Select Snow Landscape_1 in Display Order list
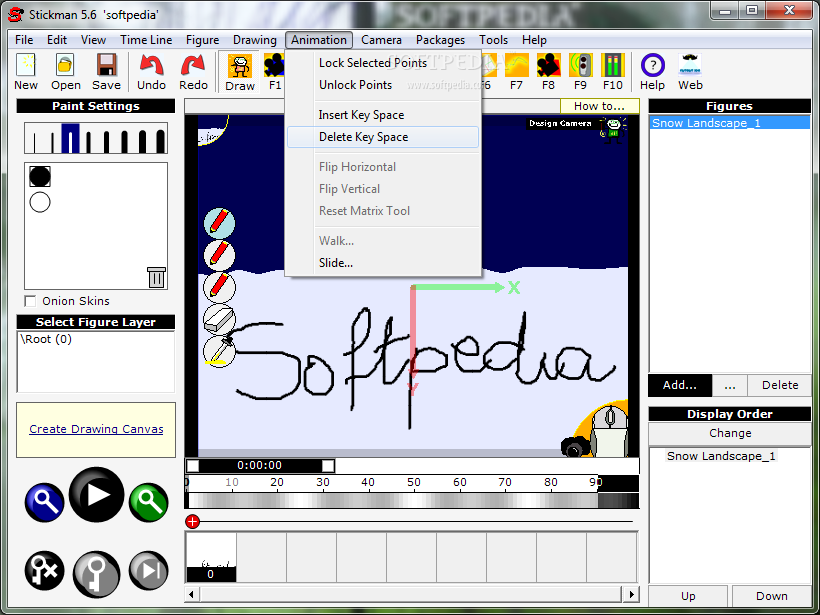 tap(721, 456)
